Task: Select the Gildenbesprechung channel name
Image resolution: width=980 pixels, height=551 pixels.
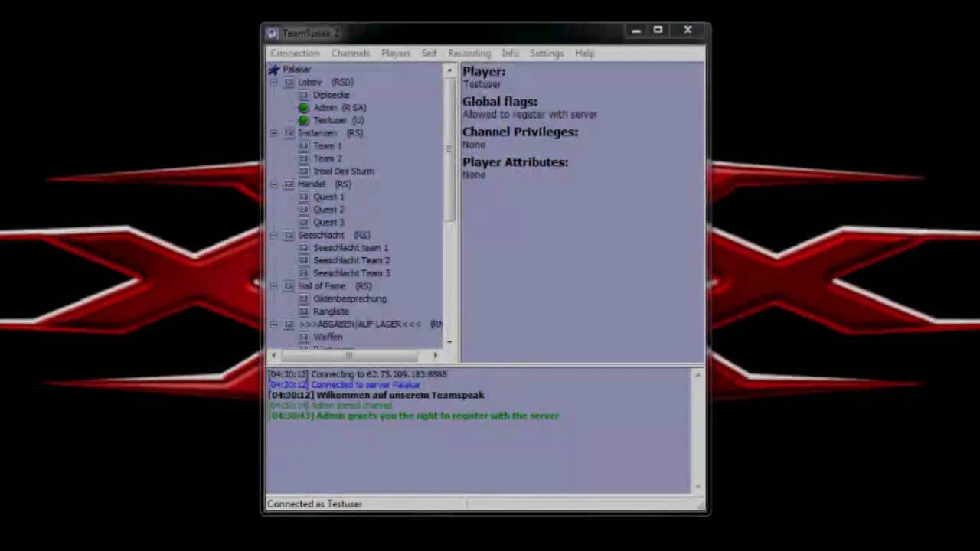Action: click(350, 299)
